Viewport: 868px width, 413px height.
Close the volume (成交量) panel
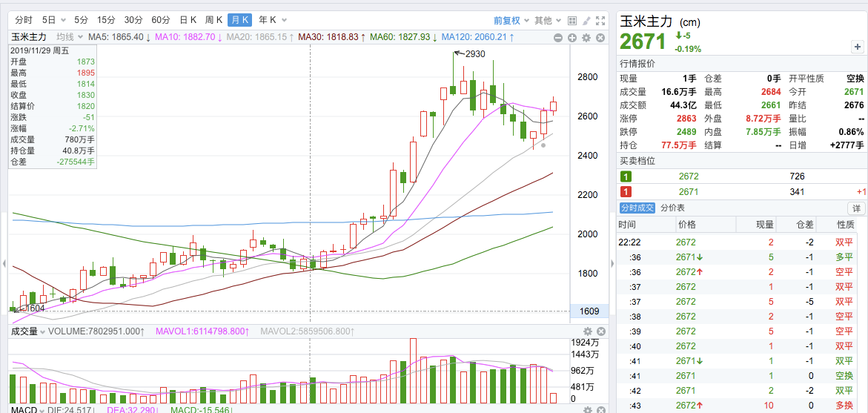(600, 331)
